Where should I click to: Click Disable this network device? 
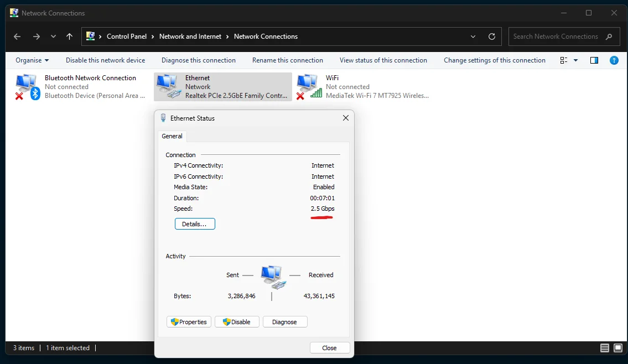click(105, 60)
